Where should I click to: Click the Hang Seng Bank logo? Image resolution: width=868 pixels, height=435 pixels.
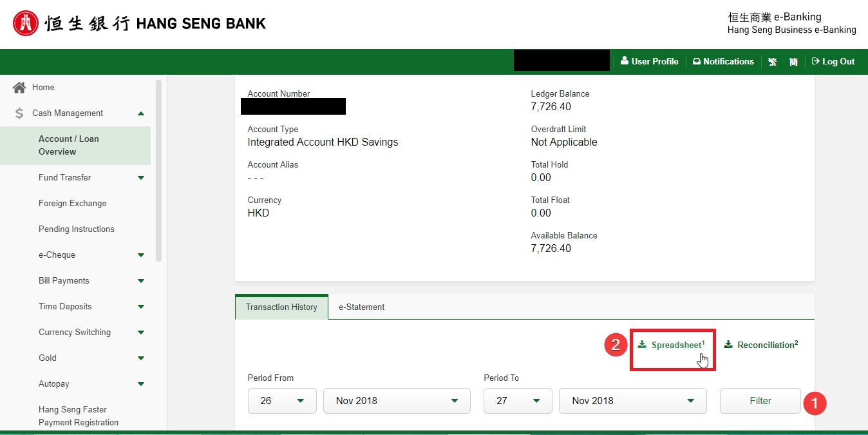[138, 24]
